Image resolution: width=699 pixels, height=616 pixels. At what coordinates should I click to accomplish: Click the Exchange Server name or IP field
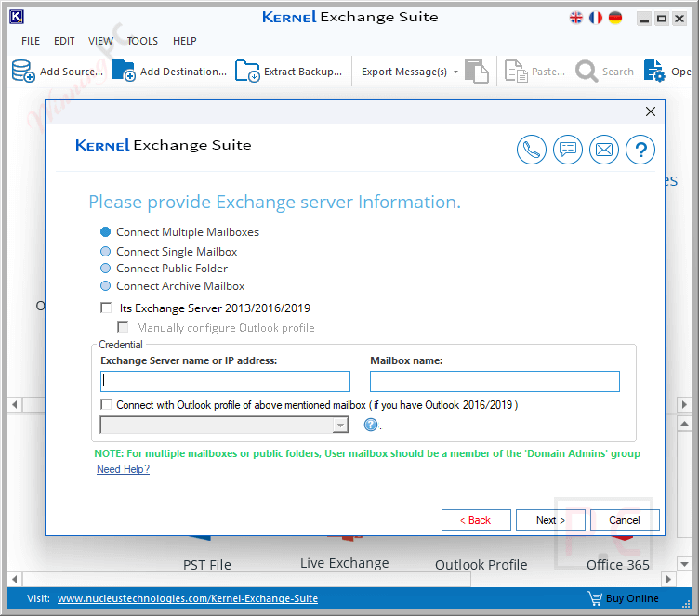coord(225,382)
